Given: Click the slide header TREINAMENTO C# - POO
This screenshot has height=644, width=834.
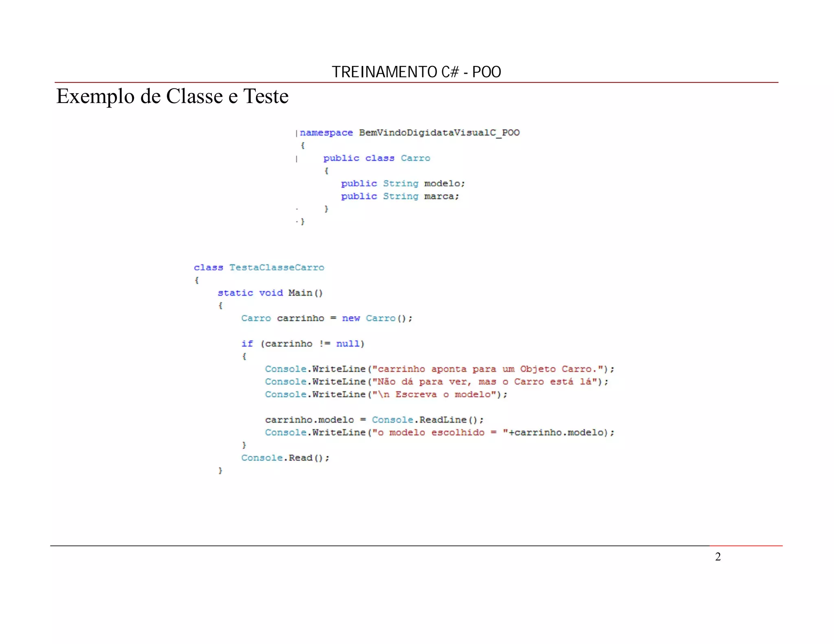Looking at the screenshot, I should (416, 72).
